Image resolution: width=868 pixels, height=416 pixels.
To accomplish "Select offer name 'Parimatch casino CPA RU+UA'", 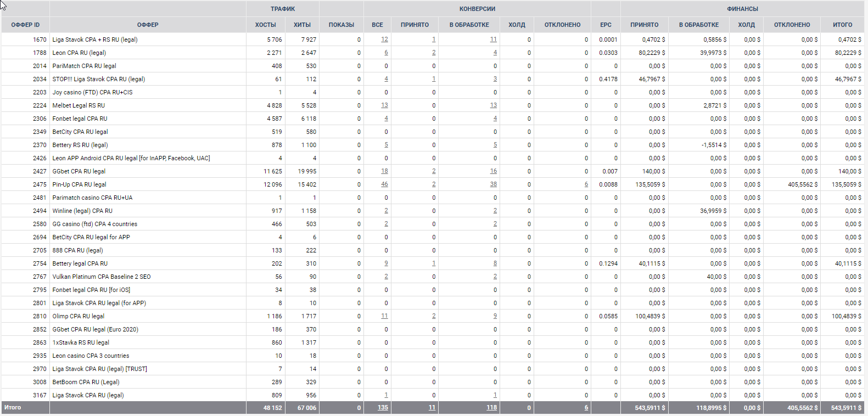I will click(x=92, y=198).
